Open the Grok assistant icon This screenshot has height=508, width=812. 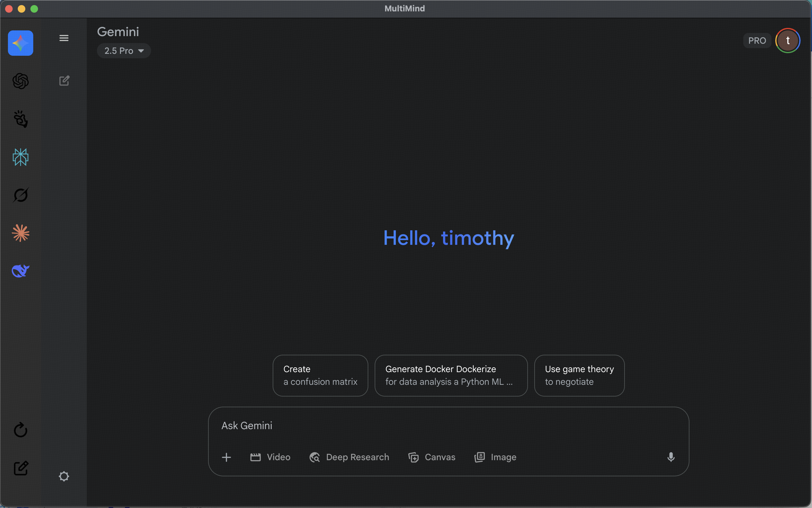(21, 195)
